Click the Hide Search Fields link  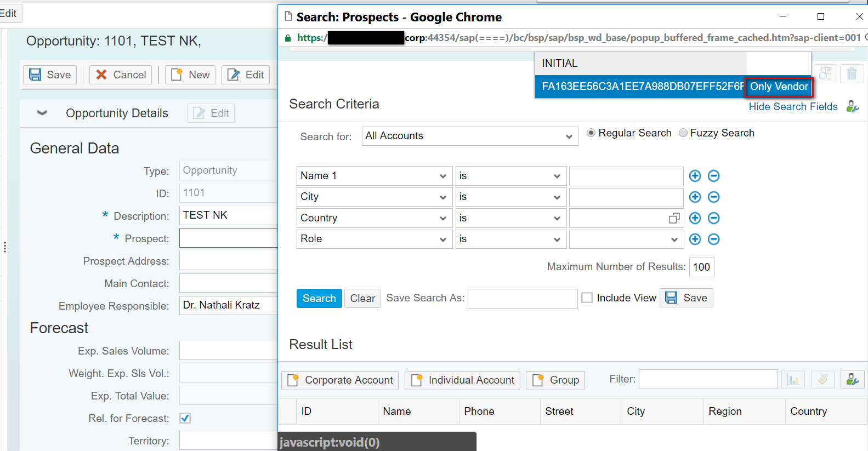[x=793, y=106]
